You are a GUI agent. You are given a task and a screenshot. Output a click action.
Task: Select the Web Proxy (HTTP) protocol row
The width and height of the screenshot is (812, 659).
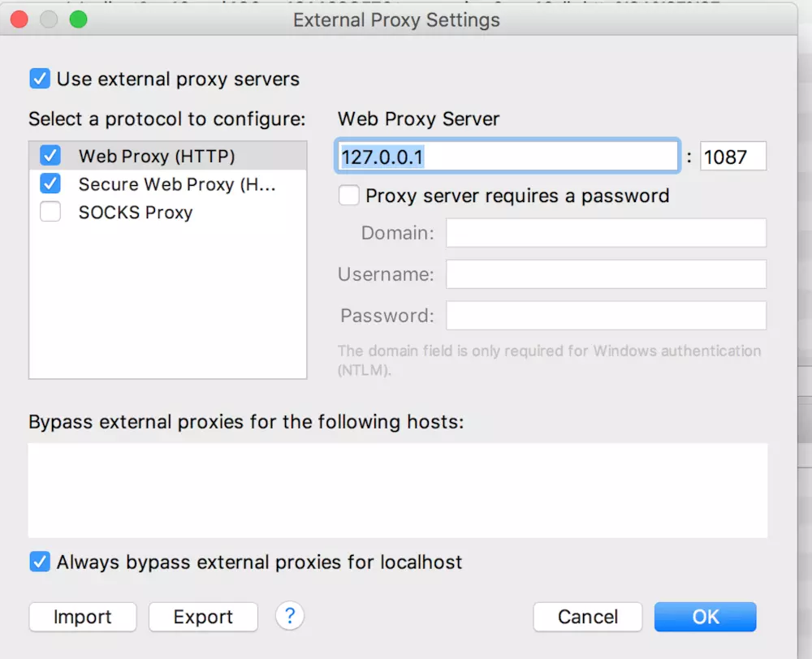[156, 156]
